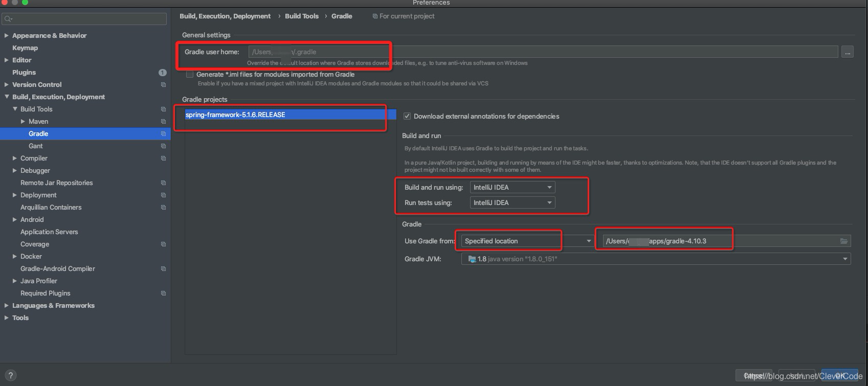Screen dimensions: 868x386
Task: Expand the Tools section
Action: [6, 317]
